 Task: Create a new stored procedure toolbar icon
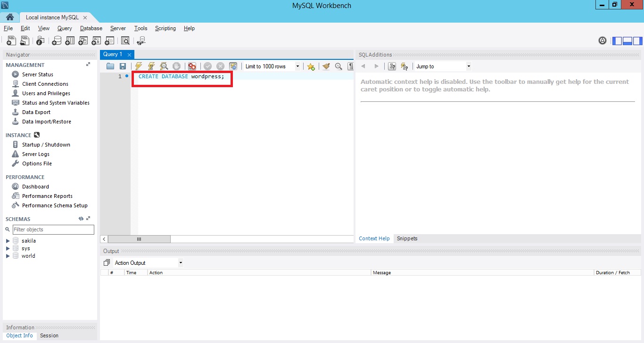[96, 41]
